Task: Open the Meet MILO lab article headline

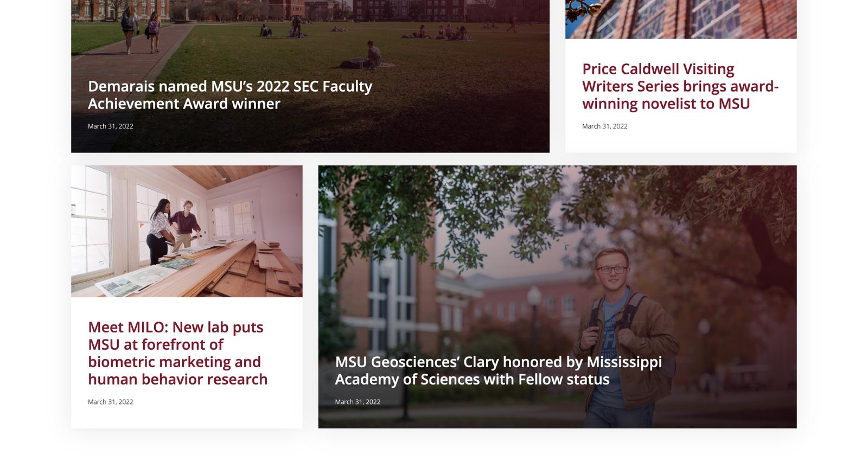Action: pyautogui.click(x=177, y=353)
